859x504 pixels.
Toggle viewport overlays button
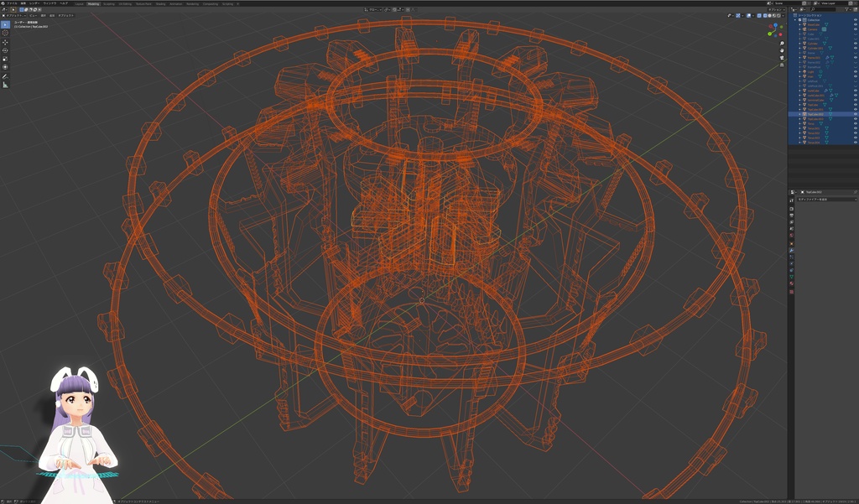749,15
